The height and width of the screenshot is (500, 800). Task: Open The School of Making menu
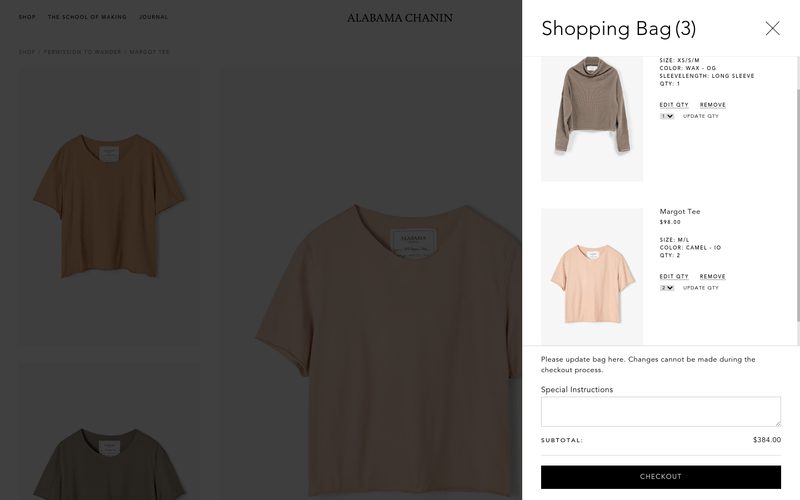[87, 17]
